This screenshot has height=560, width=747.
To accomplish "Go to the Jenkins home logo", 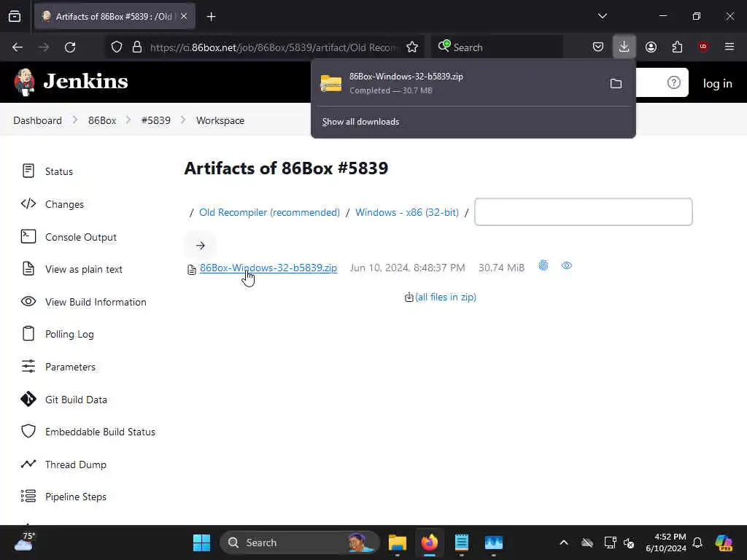I will [x=71, y=82].
